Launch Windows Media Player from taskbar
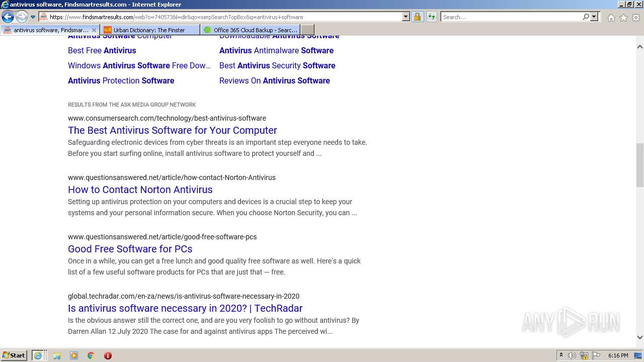This screenshot has width=644, height=362. click(74, 355)
